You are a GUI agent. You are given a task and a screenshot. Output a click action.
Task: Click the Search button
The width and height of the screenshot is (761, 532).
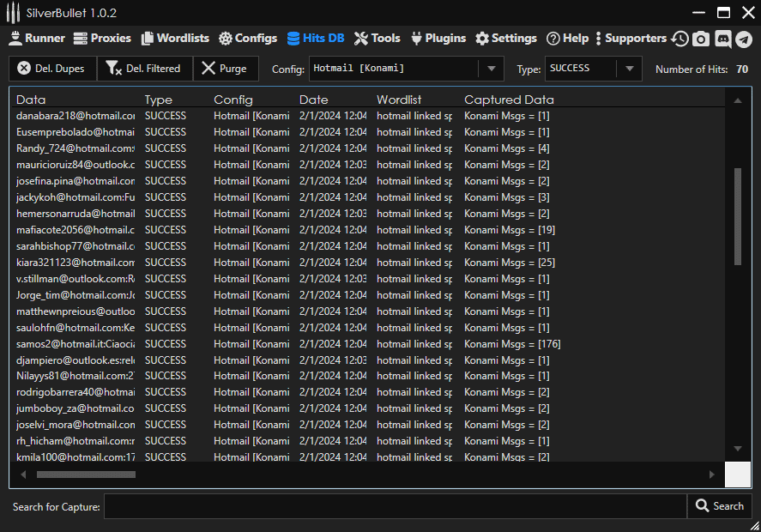click(719, 506)
